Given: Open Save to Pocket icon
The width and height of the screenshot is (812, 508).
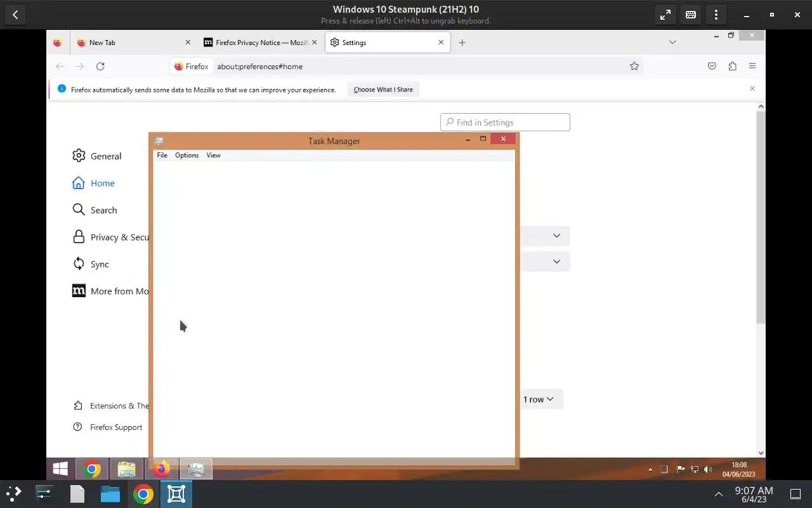Looking at the screenshot, I should click(x=712, y=66).
